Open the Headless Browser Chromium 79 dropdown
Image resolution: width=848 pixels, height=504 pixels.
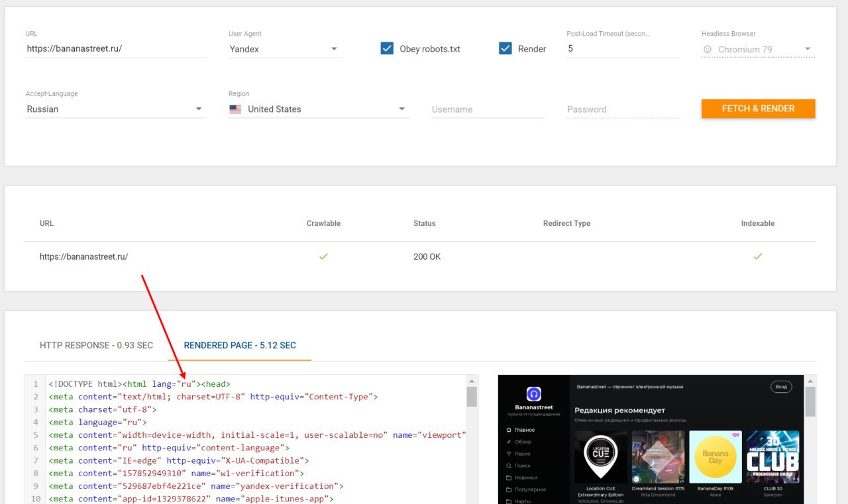758,49
